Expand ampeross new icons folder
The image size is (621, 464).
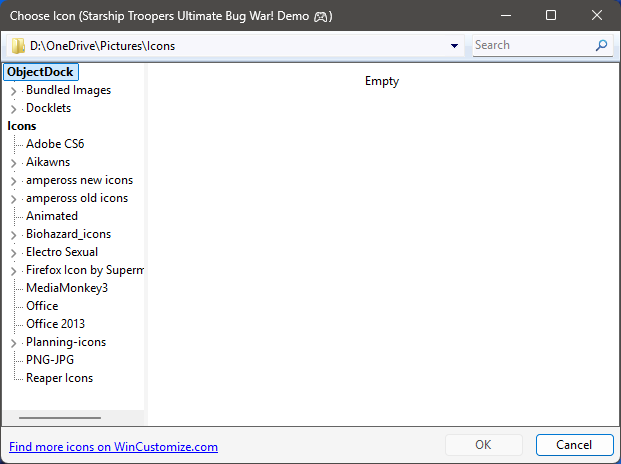[13, 181]
